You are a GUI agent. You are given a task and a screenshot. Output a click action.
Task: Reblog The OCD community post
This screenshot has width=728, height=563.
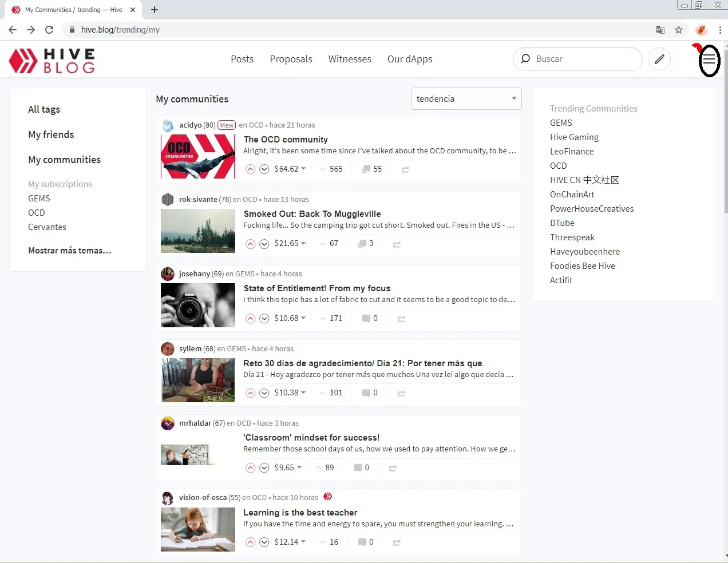[x=405, y=169]
